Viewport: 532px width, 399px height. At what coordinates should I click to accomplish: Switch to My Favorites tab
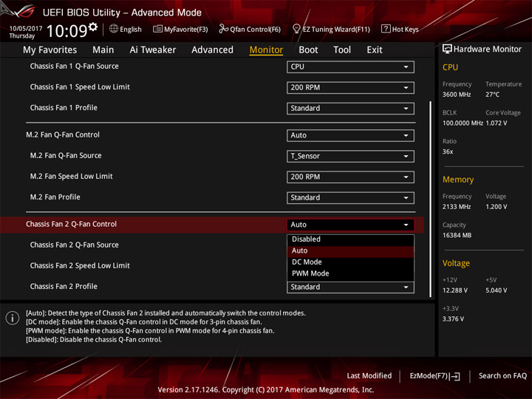[x=50, y=50]
